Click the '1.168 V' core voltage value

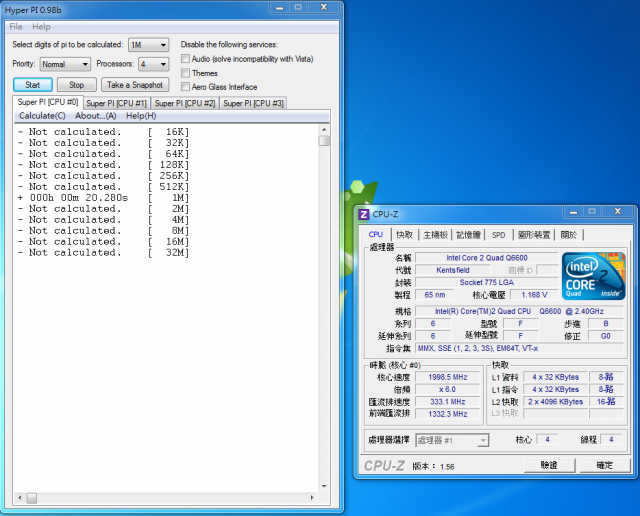534,295
